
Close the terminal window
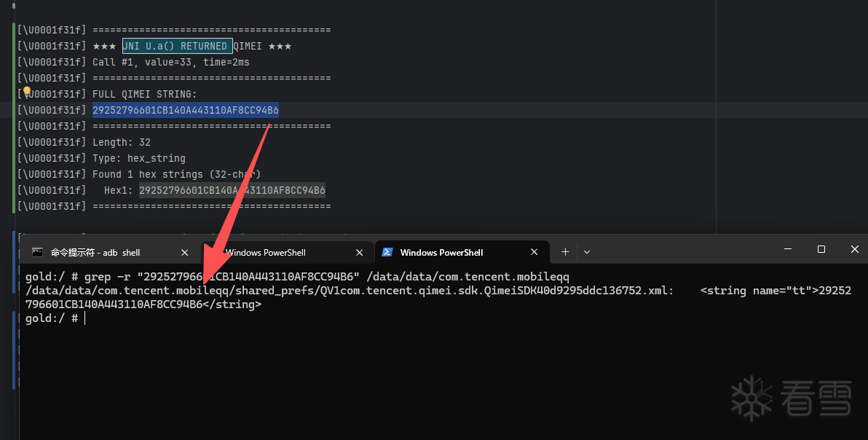854,250
